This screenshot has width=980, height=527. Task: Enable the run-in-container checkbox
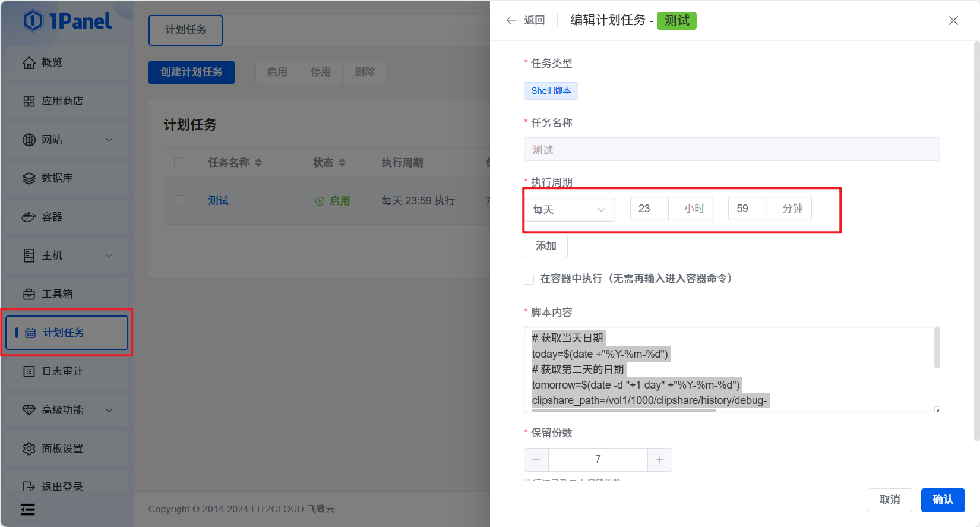coord(529,279)
